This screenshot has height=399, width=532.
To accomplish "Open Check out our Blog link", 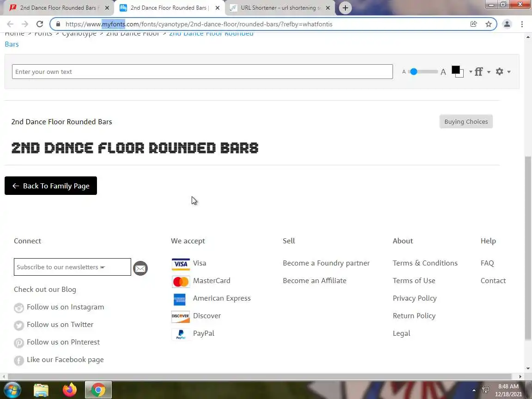I will pos(45,290).
